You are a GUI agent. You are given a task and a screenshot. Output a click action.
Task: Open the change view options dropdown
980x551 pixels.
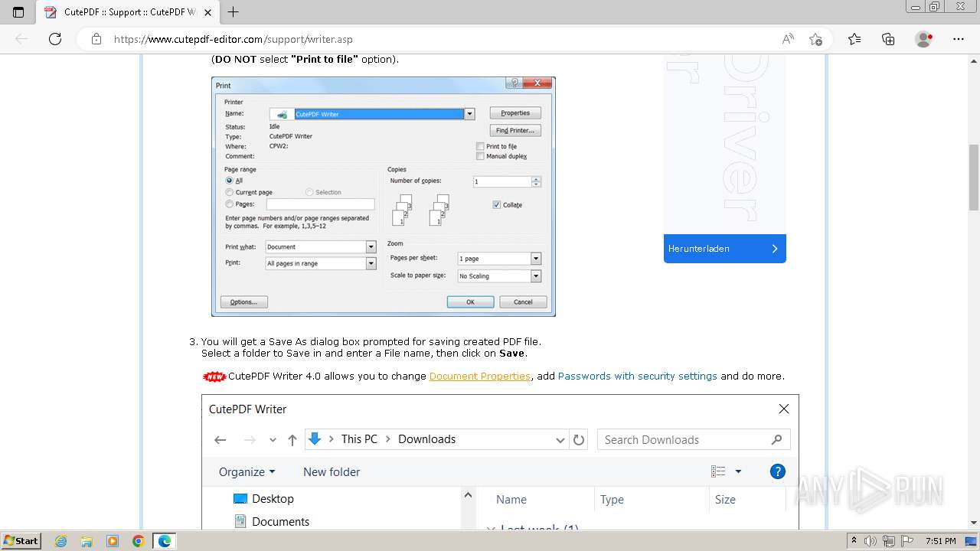click(x=738, y=471)
